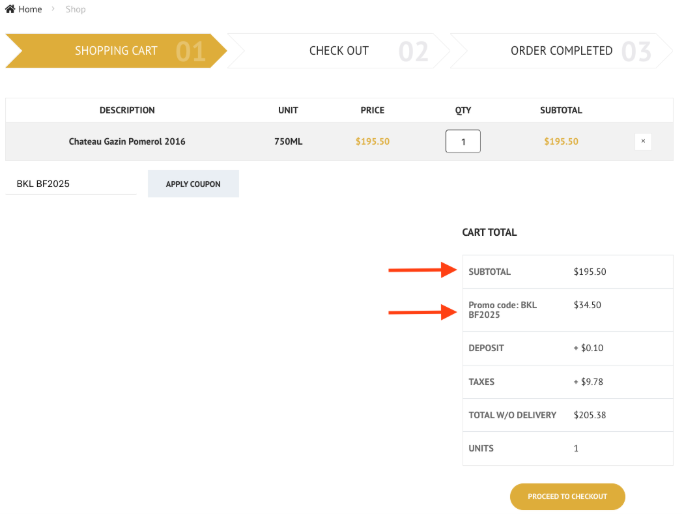
Task: Select the $195.50 price in the Price column
Action: point(372,141)
